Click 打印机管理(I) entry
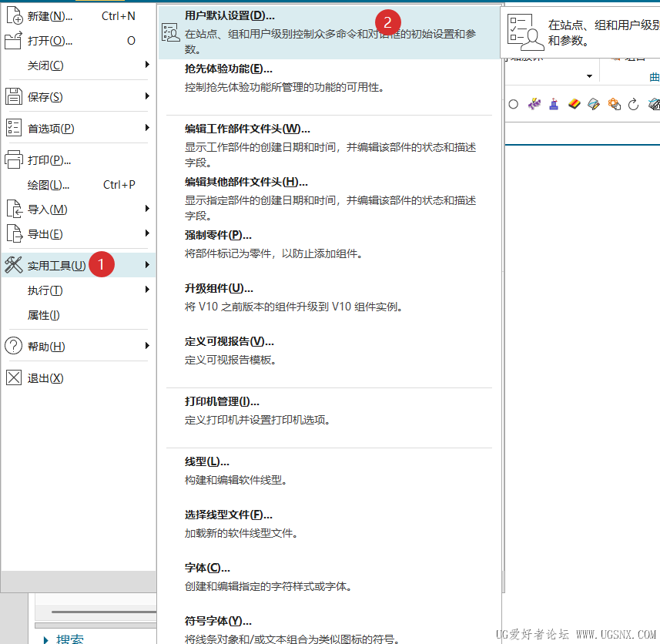660x644 pixels. [330, 411]
